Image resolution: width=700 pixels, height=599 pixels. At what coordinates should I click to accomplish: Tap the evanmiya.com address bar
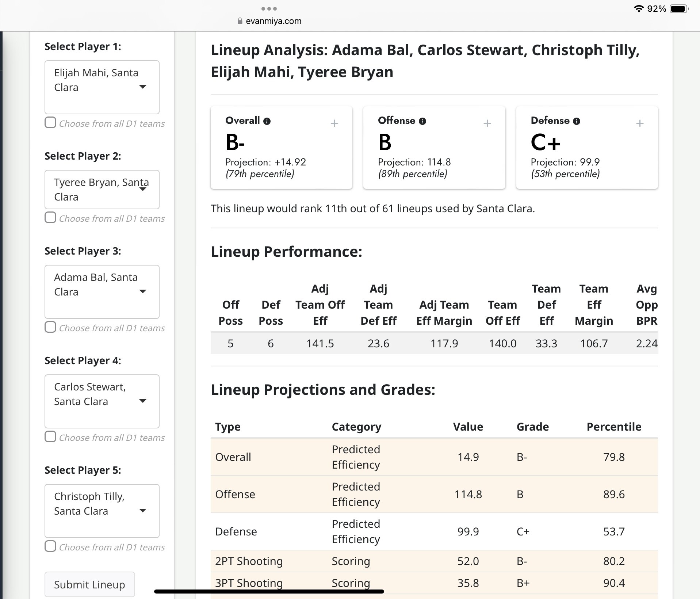point(273,21)
